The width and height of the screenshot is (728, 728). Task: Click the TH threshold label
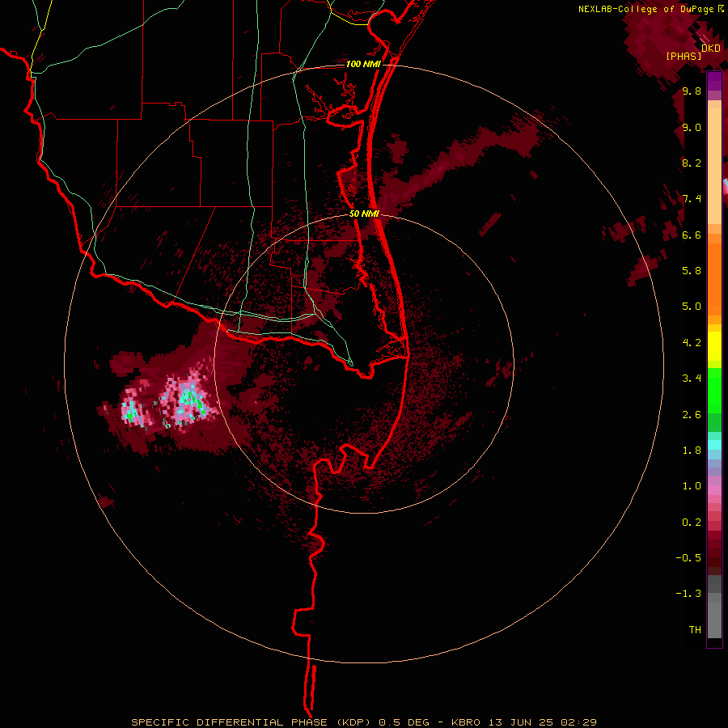(695, 629)
